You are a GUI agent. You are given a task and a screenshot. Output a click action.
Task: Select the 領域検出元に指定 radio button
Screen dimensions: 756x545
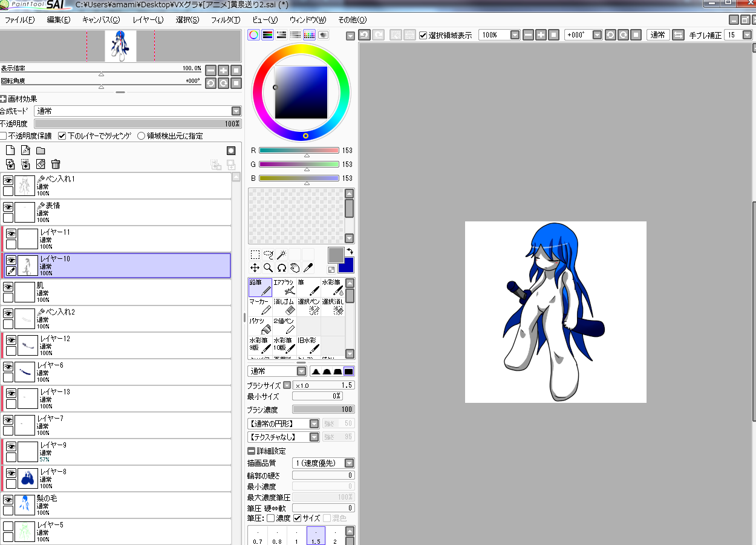tap(142, 136)
